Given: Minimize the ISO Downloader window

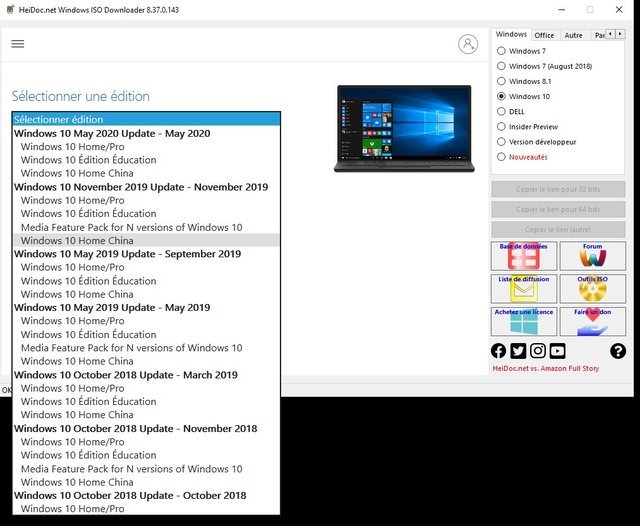Looking at the screenshot, I should click(562, 9).
